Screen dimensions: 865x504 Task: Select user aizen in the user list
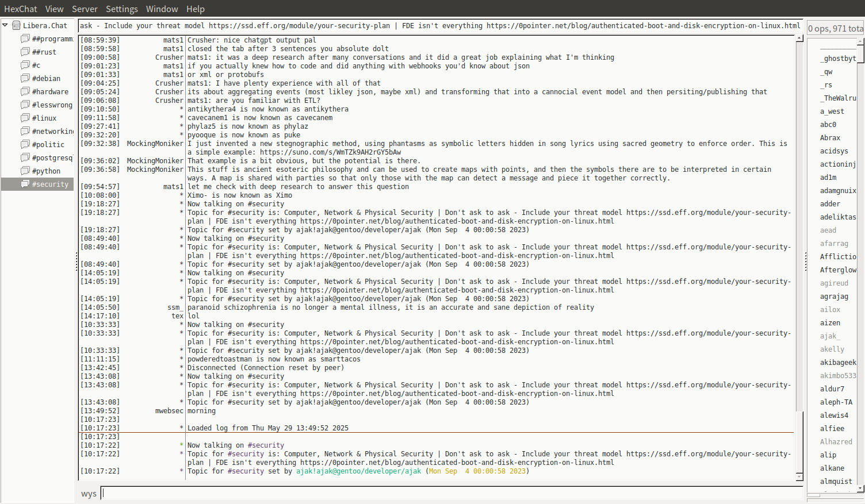pos(830,323)
